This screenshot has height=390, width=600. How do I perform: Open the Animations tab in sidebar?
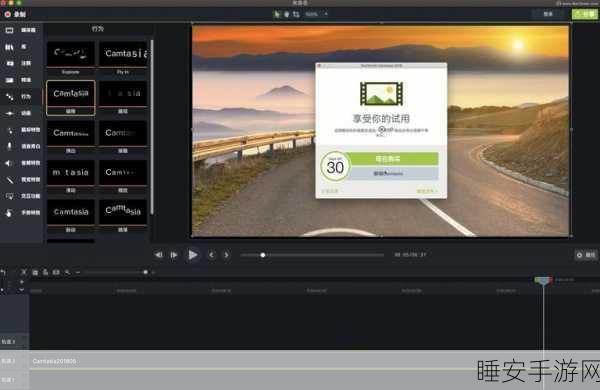point(18,113)
